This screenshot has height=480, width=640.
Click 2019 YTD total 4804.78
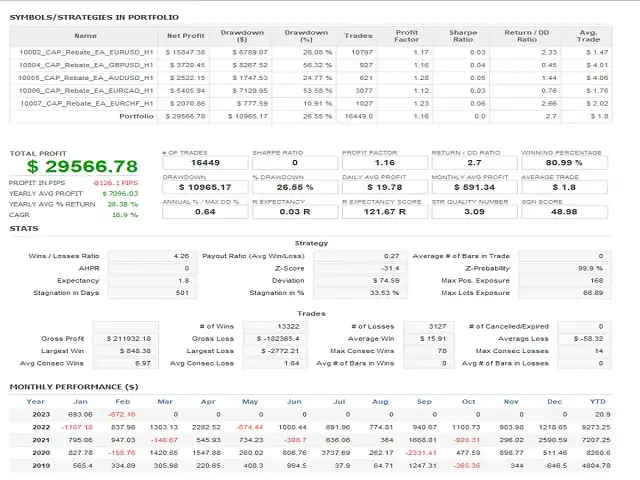[x=596, y=465]
